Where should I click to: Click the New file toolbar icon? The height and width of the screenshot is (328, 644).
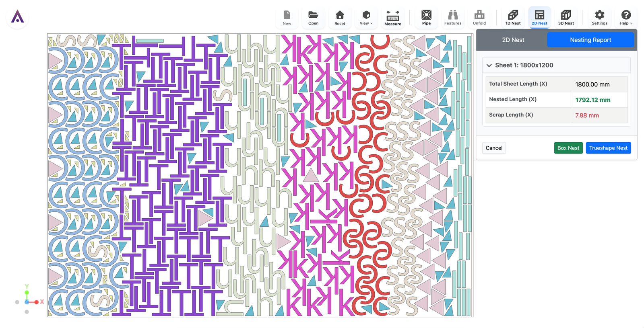click(287, 18)
